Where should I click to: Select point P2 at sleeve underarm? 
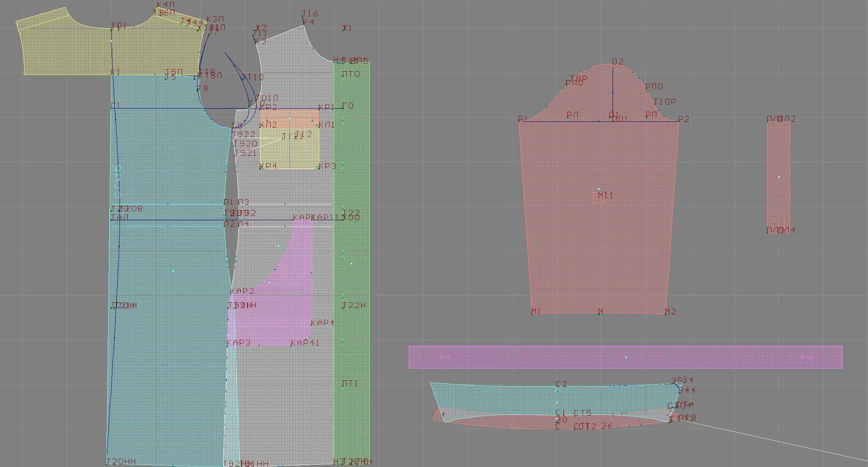click(x=679, y=121)
